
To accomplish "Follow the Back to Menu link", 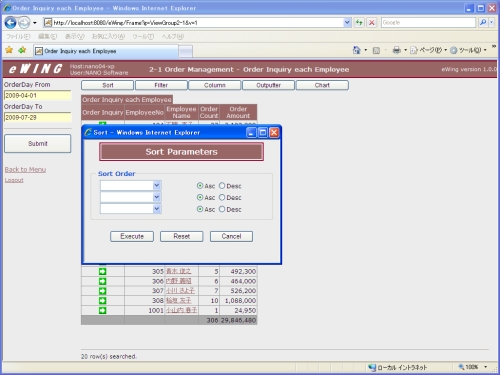I will pos(25,169).
